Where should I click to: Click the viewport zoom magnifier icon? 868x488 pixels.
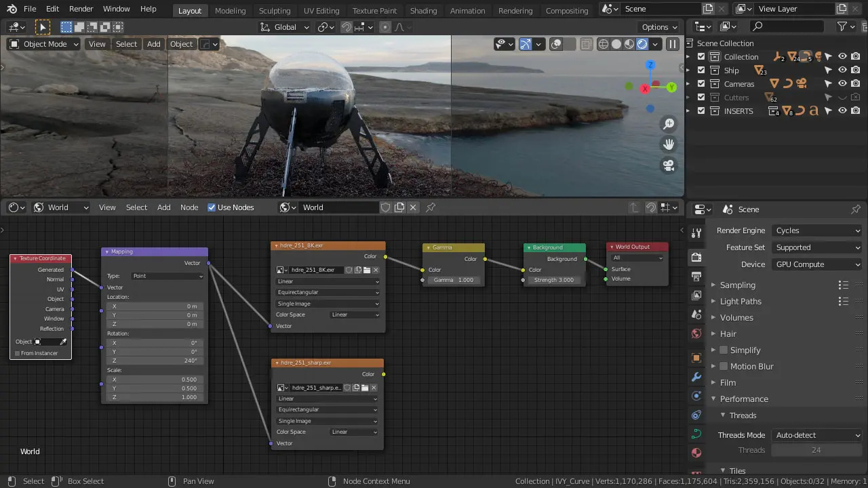coord(669,124)
